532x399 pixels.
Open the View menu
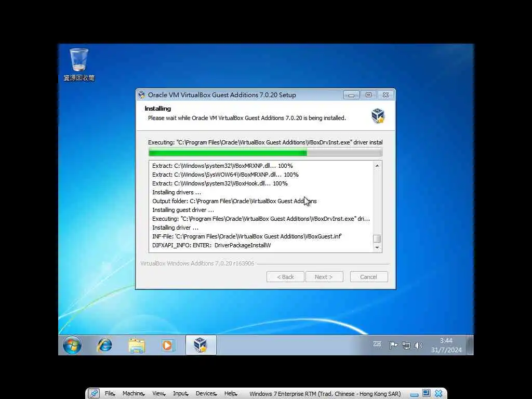(x=159, y=393)
